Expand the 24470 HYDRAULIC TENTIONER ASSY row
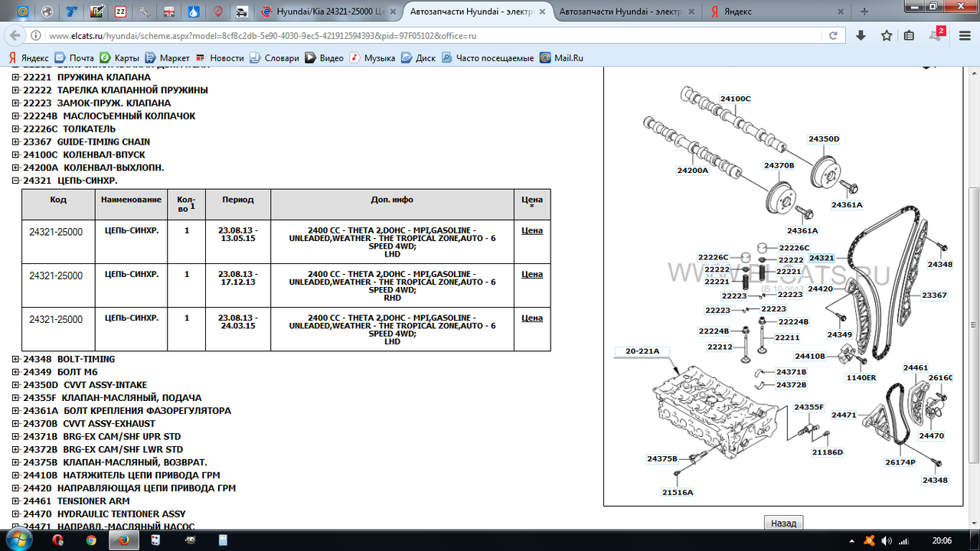Screen dimensions: 980x551 16,514
